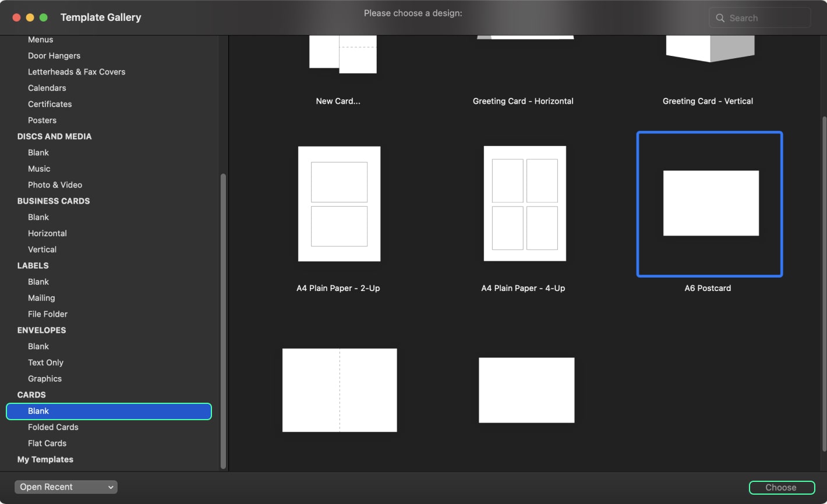Select the unlabeled flat card thumbnail
827x504 pixels.
point(526,390)
